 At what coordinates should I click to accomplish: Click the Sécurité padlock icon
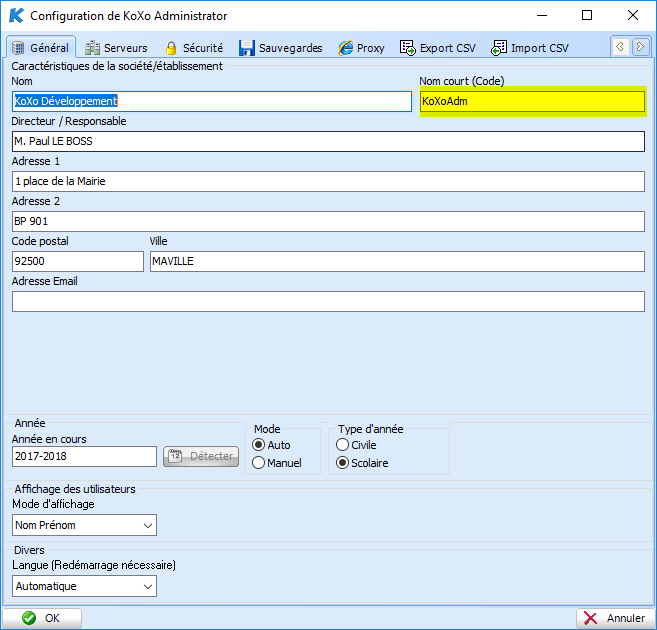pyautogui.click(x=171, y=48)
